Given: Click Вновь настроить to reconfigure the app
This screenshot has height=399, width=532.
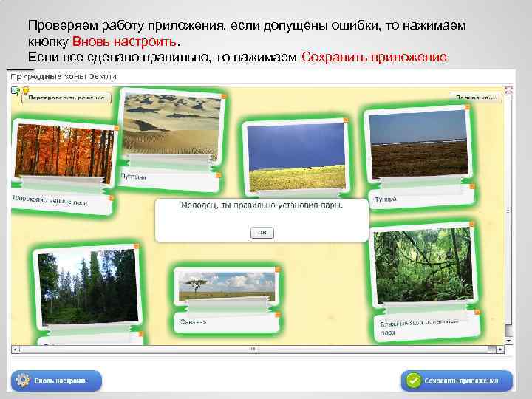Looking at the screenshot, I should (56, 381).
